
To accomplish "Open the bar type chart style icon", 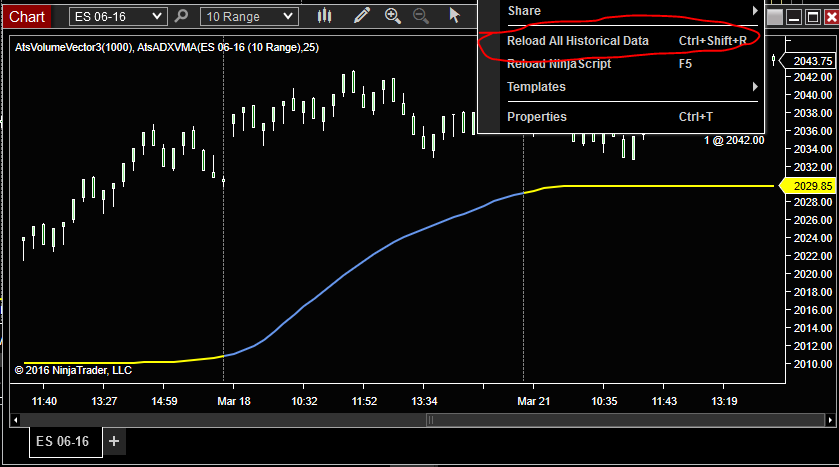I will [x=324, y=16].
